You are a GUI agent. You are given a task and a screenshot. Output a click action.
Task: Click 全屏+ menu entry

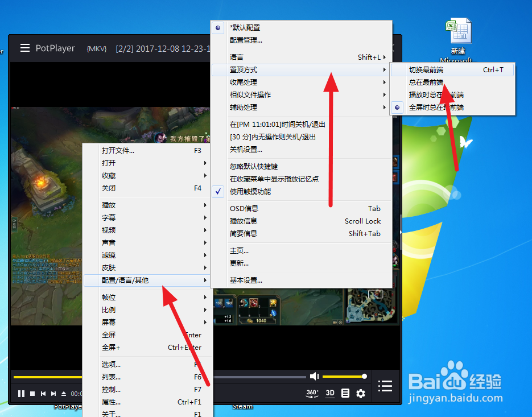coord(147,348)
